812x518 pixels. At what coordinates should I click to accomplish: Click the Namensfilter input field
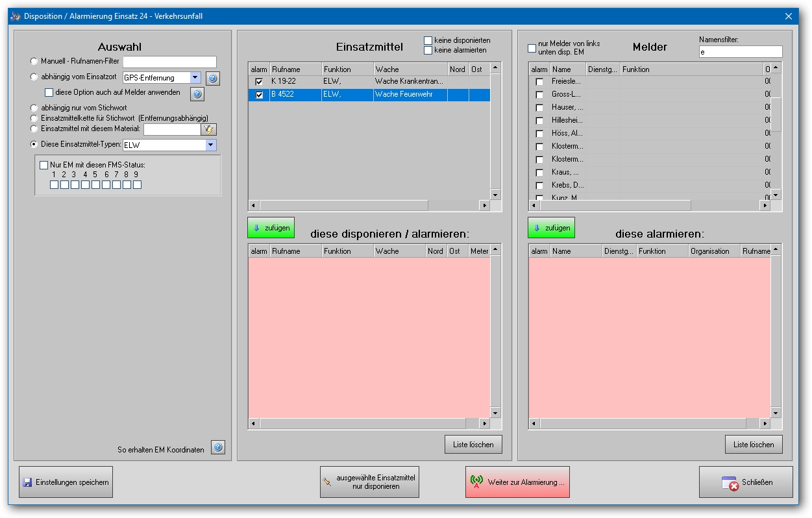tap(741, 52)
